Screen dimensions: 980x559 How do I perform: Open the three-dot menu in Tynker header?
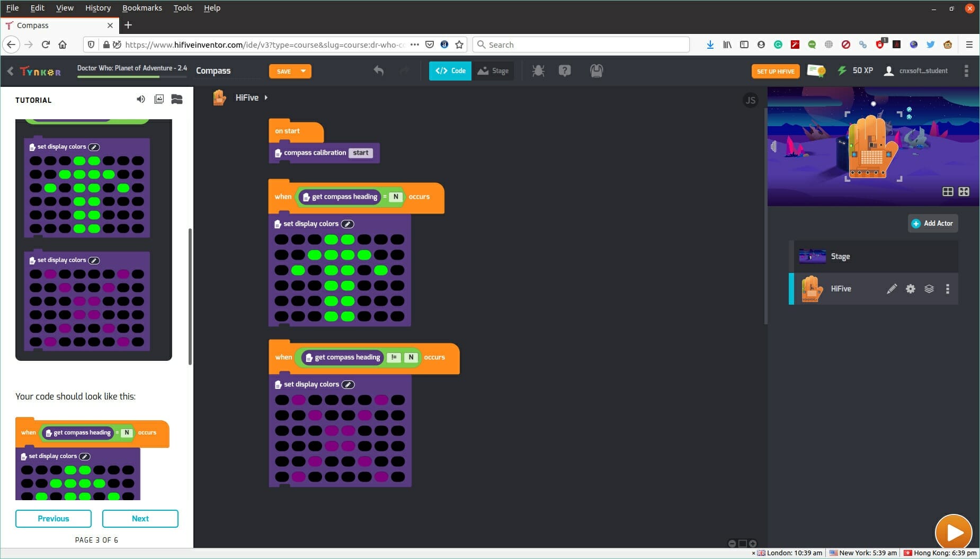click(966, 70)
